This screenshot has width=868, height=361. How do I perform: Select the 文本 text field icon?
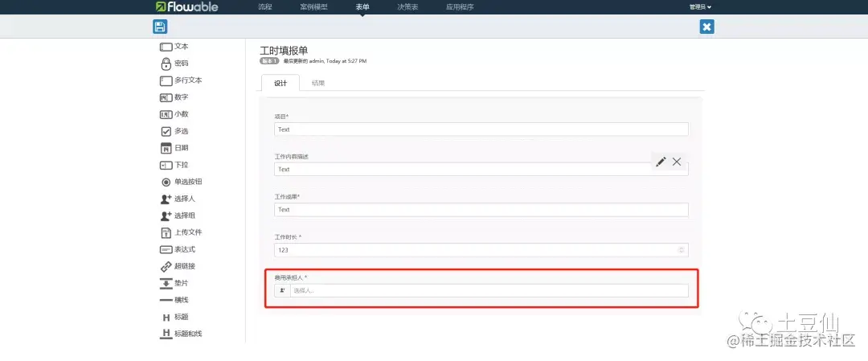166,47
